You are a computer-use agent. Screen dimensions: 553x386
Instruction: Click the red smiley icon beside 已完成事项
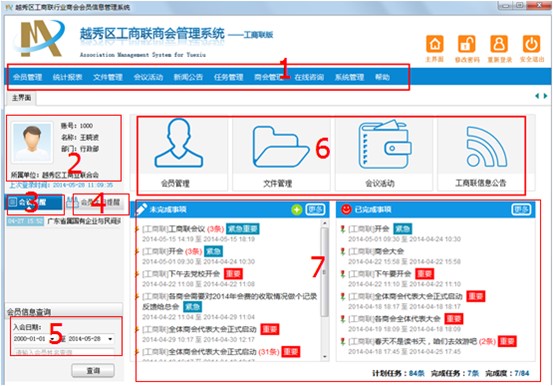346,210
